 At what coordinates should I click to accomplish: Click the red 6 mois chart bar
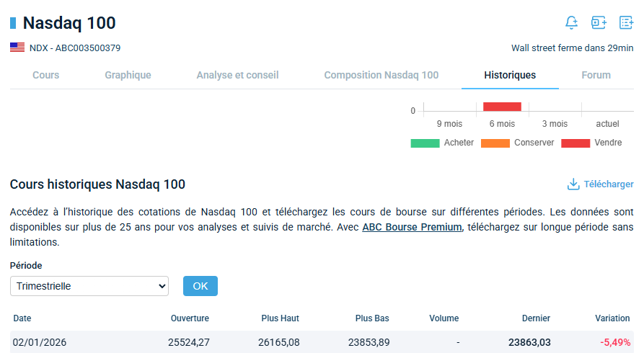point(502,107)
